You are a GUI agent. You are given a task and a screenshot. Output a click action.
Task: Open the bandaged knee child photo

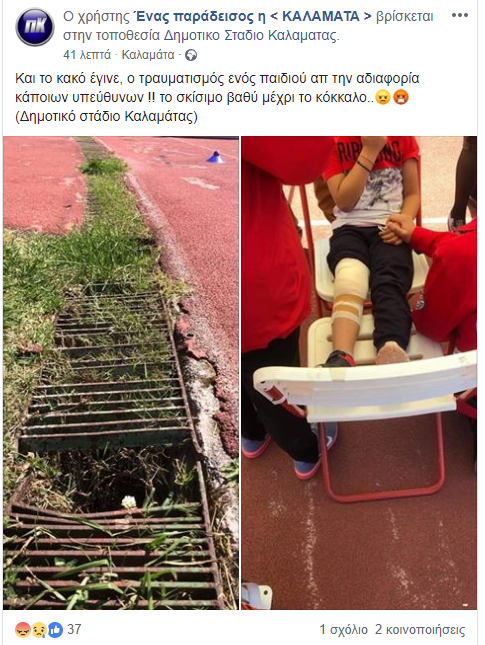pyautogui.click(x=359, y=373)
